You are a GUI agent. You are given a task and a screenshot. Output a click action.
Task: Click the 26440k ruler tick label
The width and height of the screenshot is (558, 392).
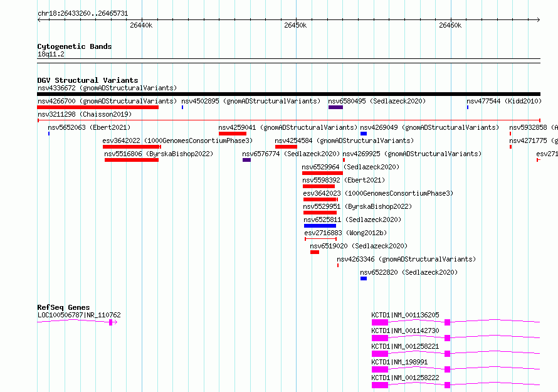141,25
